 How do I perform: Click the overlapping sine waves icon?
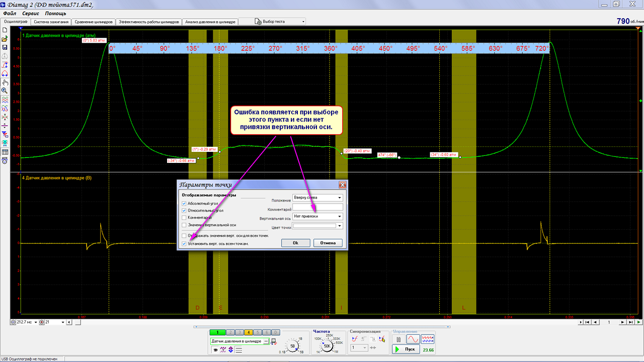[x=5, y=108]
